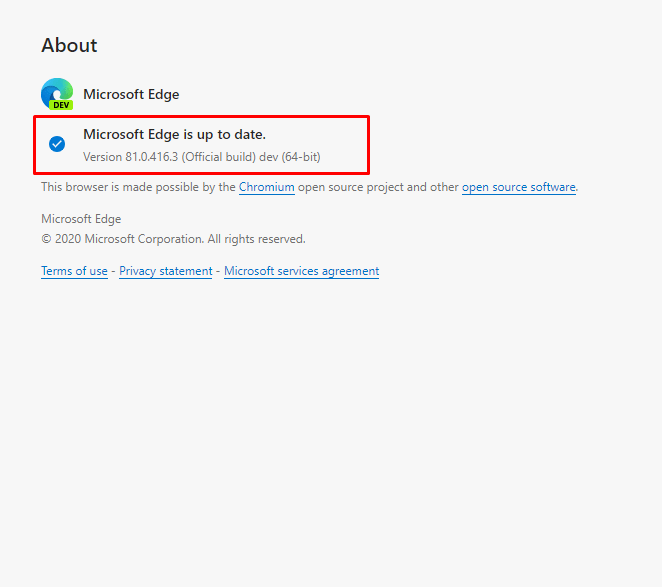Click the gray Microsoft Edge label above the copyright line
This screenshot has height=587, width=662.
[81, 219]
